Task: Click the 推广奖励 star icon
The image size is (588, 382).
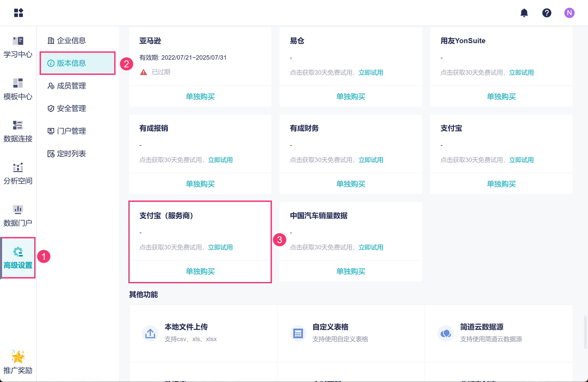Action: click(18, 357)
